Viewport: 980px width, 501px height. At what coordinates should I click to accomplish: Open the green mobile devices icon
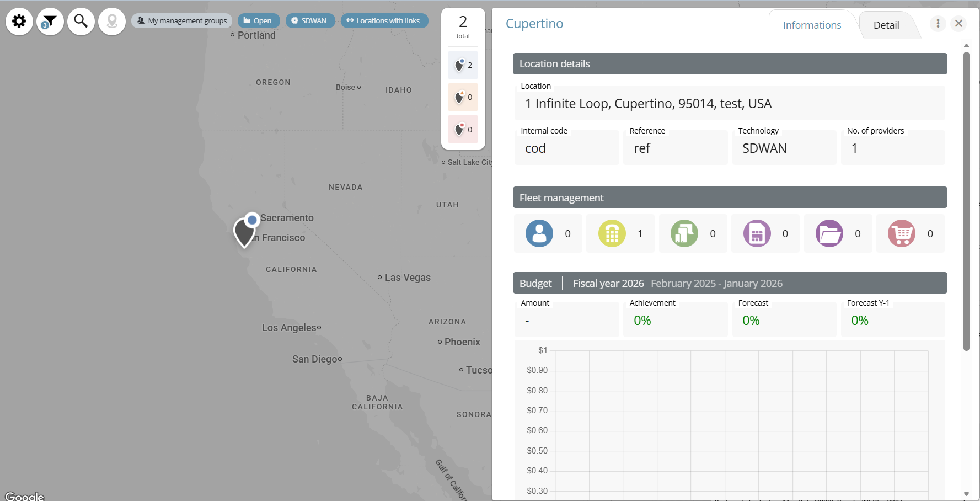click(x=684, y=233)
